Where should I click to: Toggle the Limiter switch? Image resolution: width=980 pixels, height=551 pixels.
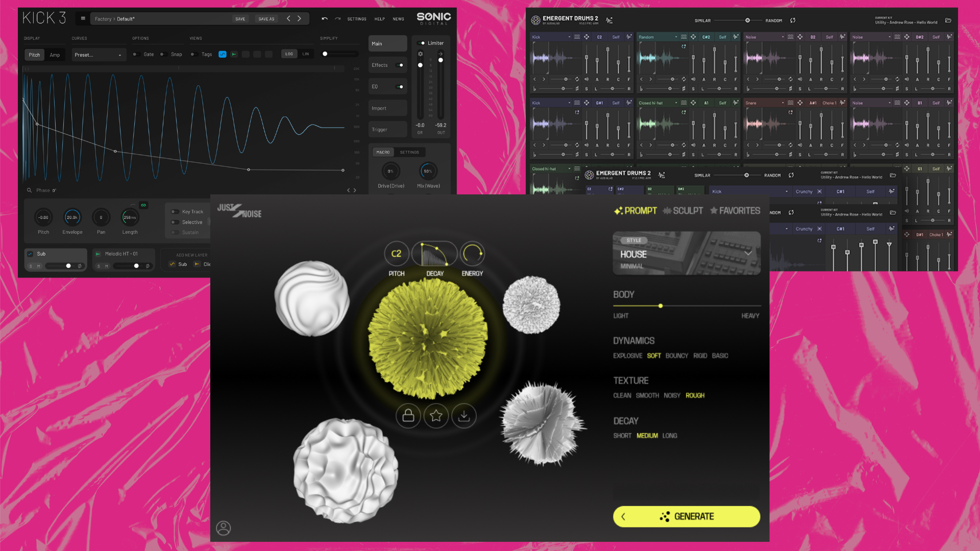[x=421, y=43]
